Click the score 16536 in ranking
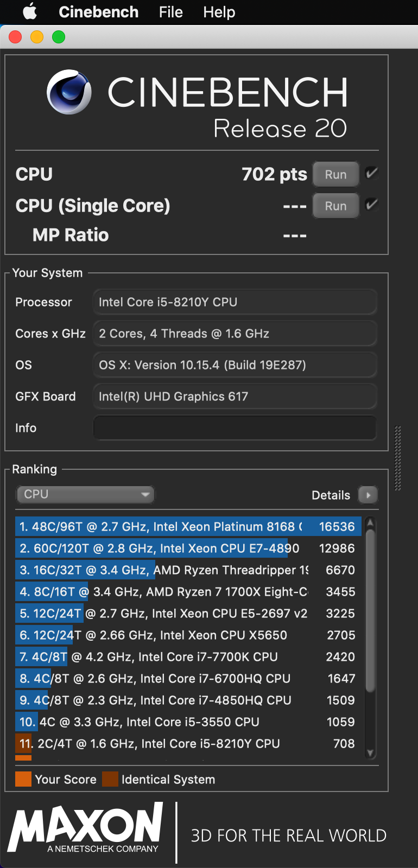Viewport: 418px width, 868px height. pos(337,527)
